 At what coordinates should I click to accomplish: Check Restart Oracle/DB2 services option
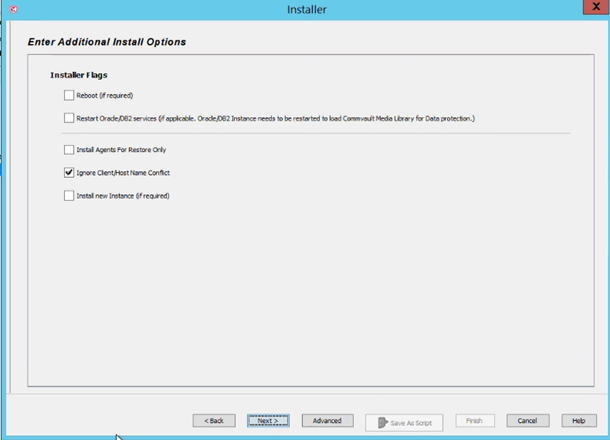[69, 118]
